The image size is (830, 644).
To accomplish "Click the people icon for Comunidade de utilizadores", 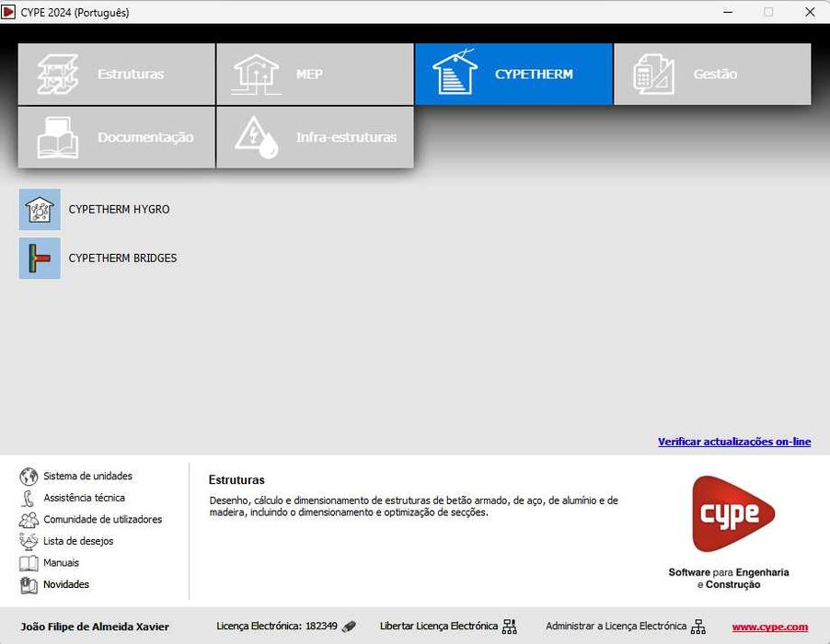I will click(x=29, y=520).
